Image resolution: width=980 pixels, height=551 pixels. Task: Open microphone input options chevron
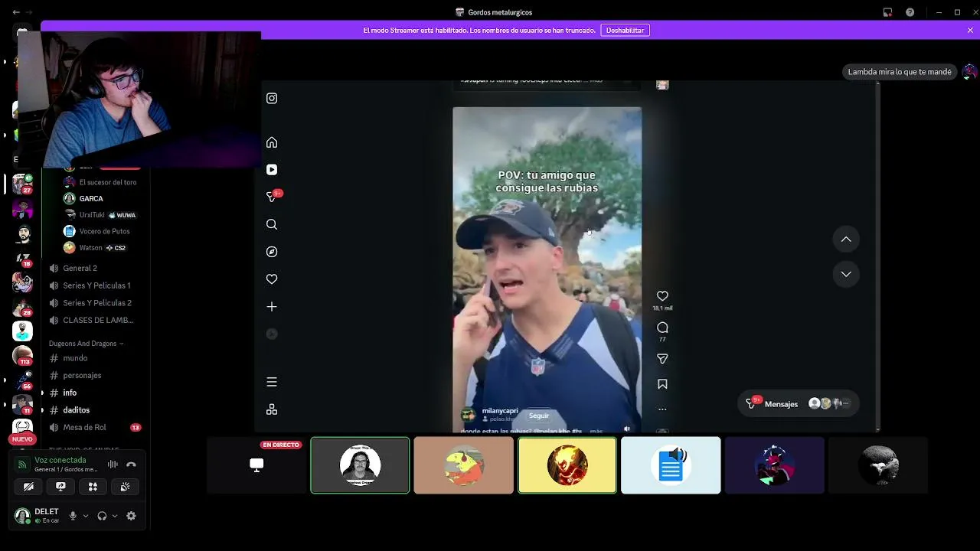click(85, 516)
